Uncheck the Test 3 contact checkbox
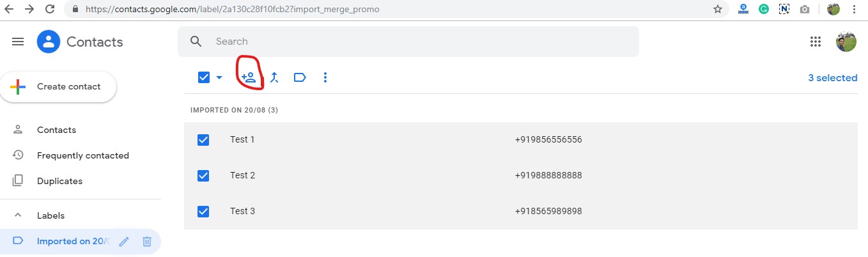The image size is (868, 257). tap(203, 211)
